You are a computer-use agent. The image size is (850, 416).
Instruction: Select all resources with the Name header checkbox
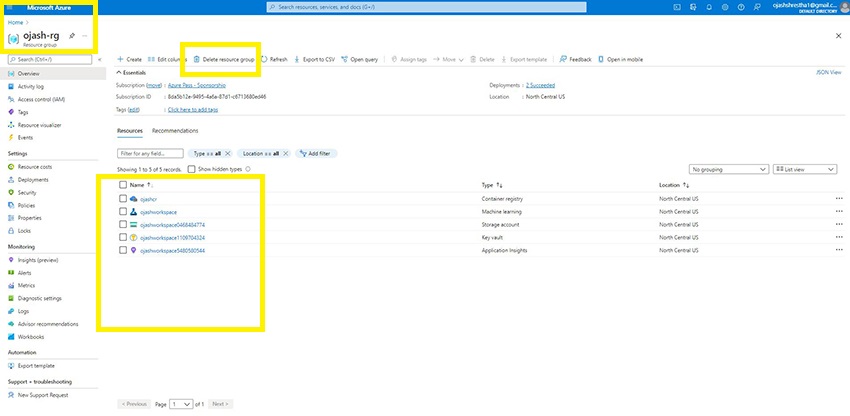(123, 185)
